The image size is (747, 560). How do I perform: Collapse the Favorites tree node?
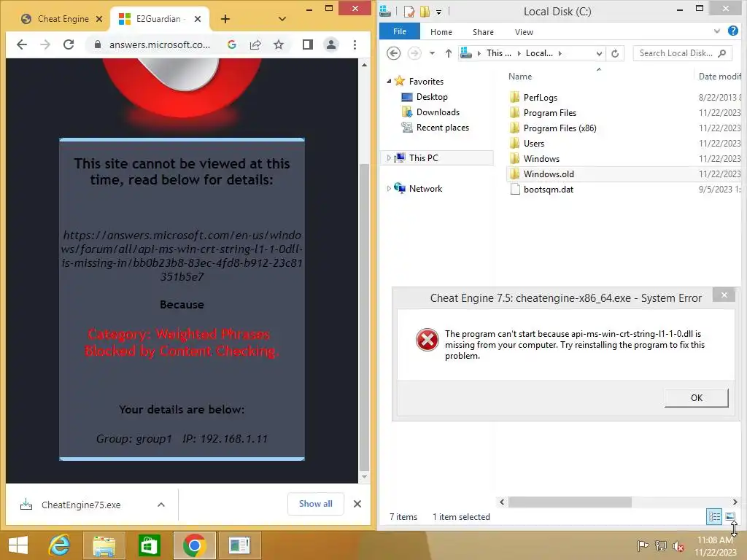(x=389, y=82)
